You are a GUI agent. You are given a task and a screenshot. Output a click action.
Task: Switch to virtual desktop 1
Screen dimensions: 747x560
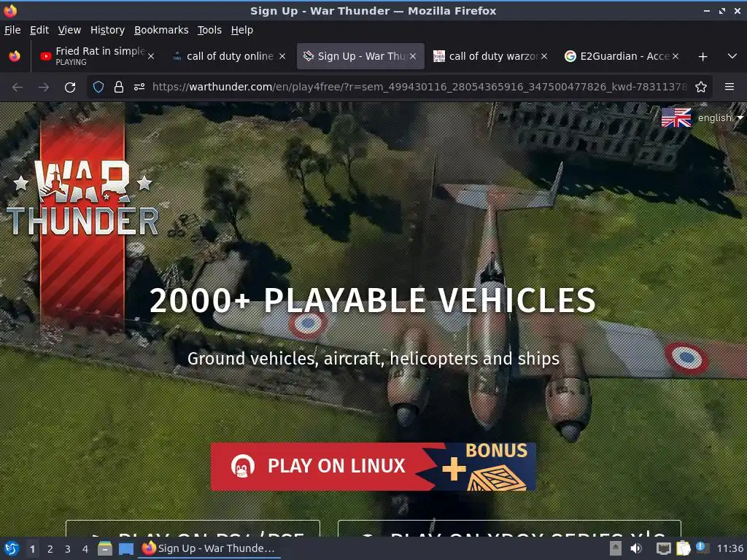[x=32, y=549]
